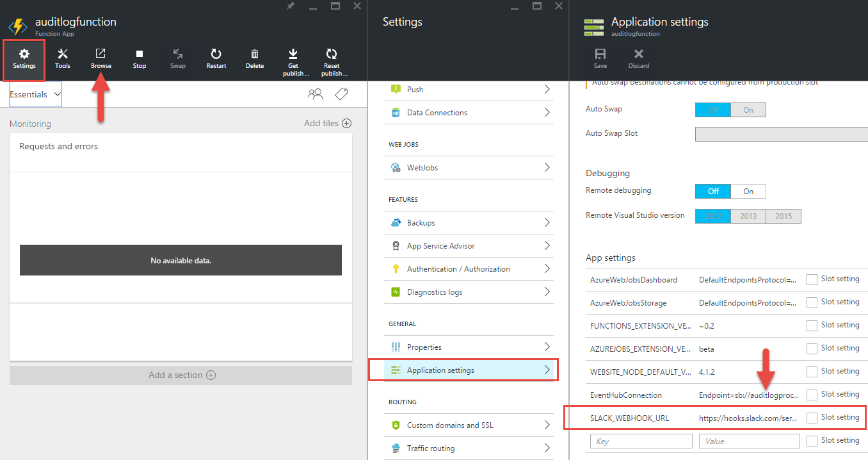Image resolution: width=868 pixels, height=460 pixels.
Task: Open the tags icon beside Essentials
Action: (342, 95)
